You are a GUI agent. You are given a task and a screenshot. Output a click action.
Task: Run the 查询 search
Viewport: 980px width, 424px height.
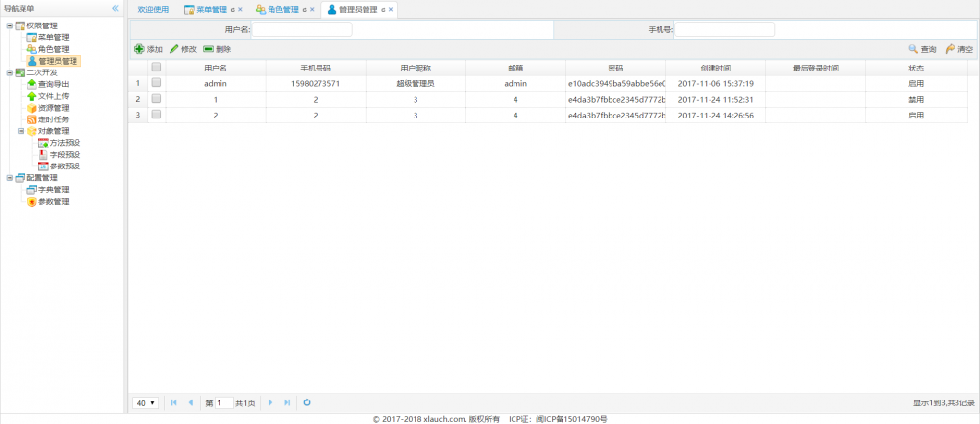pos(922,49)
